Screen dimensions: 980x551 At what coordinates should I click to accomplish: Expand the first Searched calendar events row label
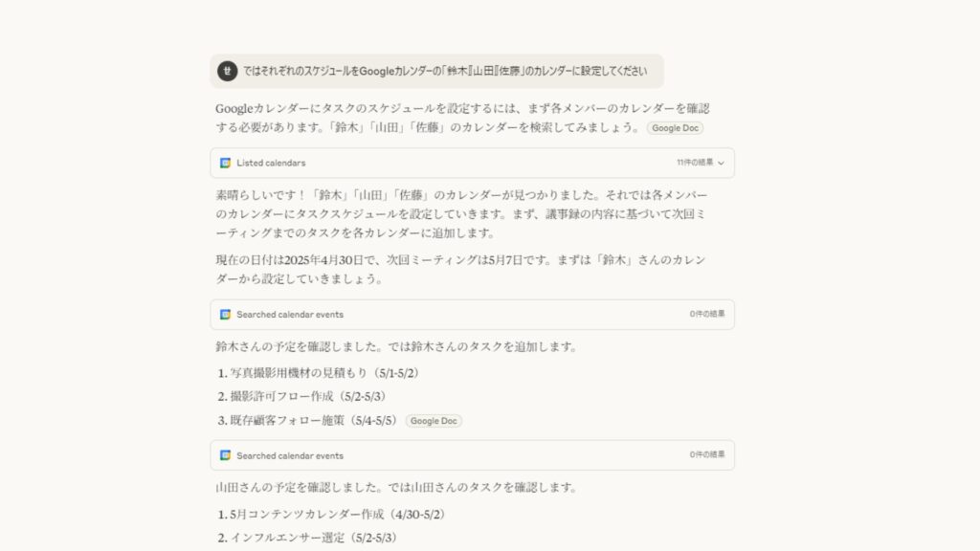pyautogui.click(x=290, y=314)
